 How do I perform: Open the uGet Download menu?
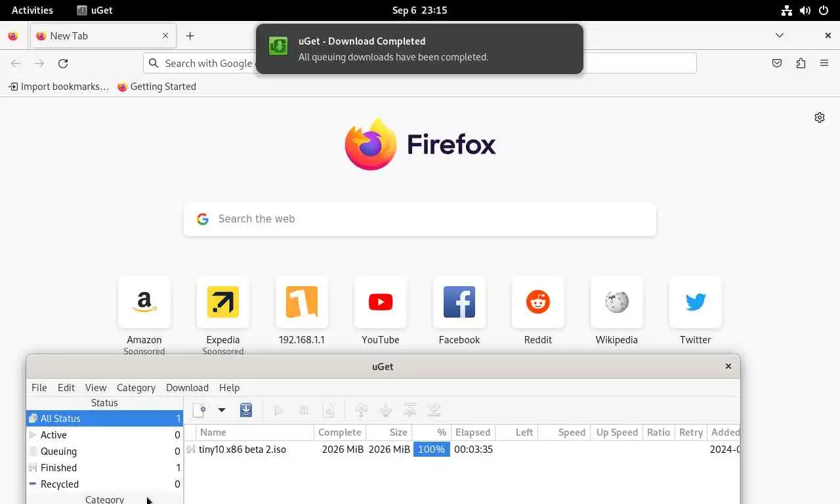[187, 388]
